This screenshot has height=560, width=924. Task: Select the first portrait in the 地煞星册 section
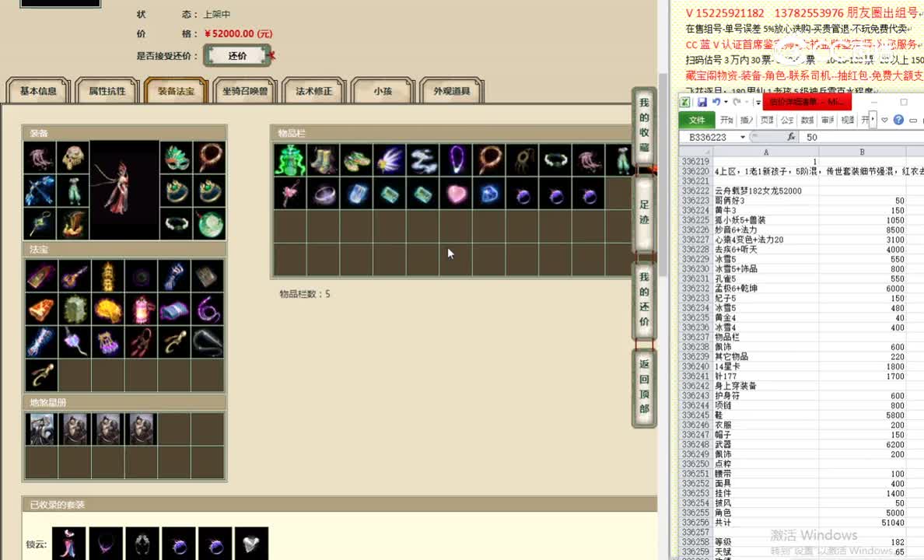point(41,429)
